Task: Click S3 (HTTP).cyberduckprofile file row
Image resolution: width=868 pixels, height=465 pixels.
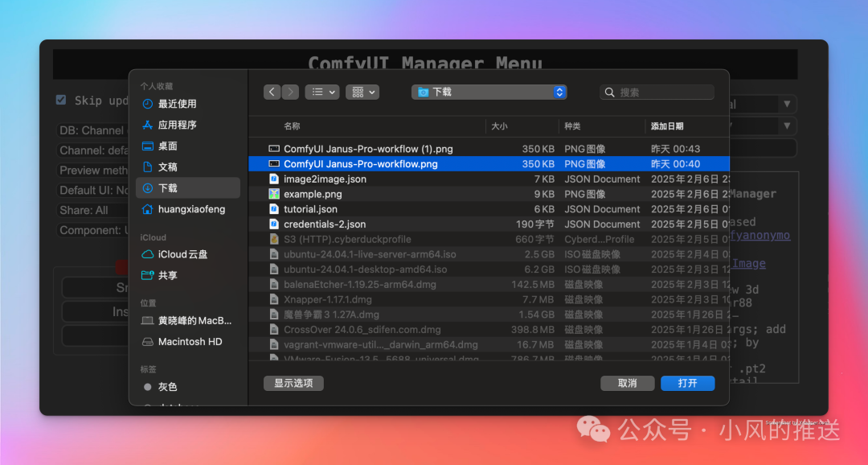Action: (x=489, y=239)
